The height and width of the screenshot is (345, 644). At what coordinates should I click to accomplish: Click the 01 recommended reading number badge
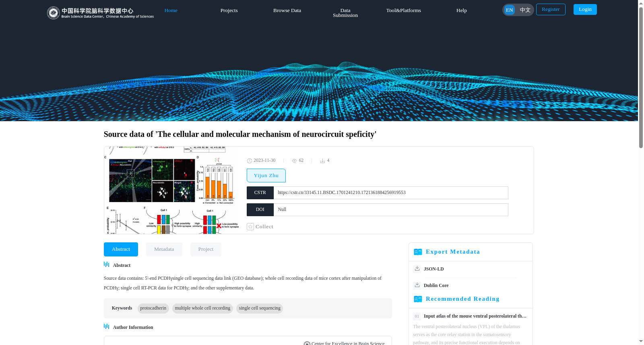(417, 316)
